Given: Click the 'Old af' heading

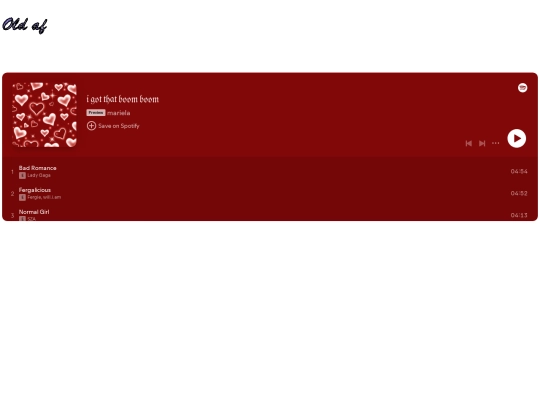Looking at the screenshot, I should tap(24, 25).
